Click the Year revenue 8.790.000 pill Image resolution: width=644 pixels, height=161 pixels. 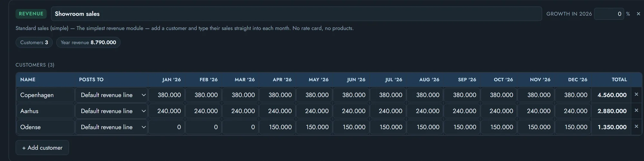(88, 43)
